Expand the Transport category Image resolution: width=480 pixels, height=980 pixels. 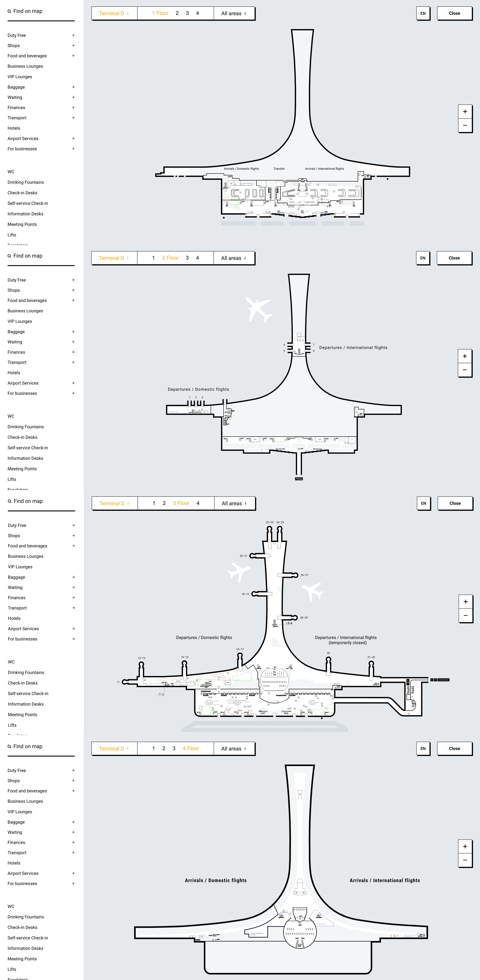pyautogui.click(x=73, y=118)
